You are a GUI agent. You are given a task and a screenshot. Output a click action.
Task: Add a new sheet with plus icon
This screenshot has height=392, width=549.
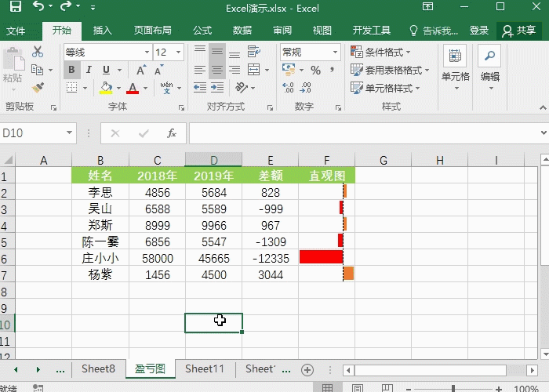click(x=307, y=369)
